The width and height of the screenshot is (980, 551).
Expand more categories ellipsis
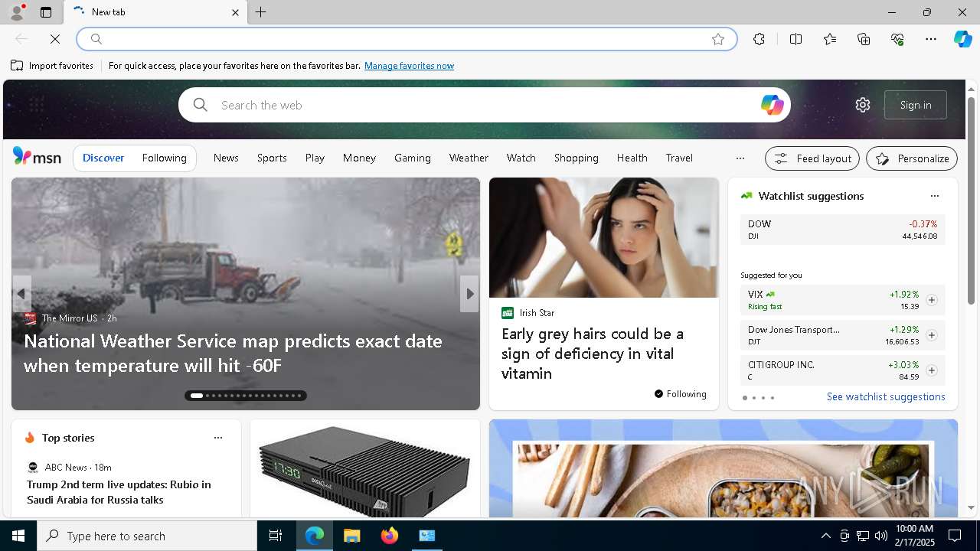click(x=740, y=158)
